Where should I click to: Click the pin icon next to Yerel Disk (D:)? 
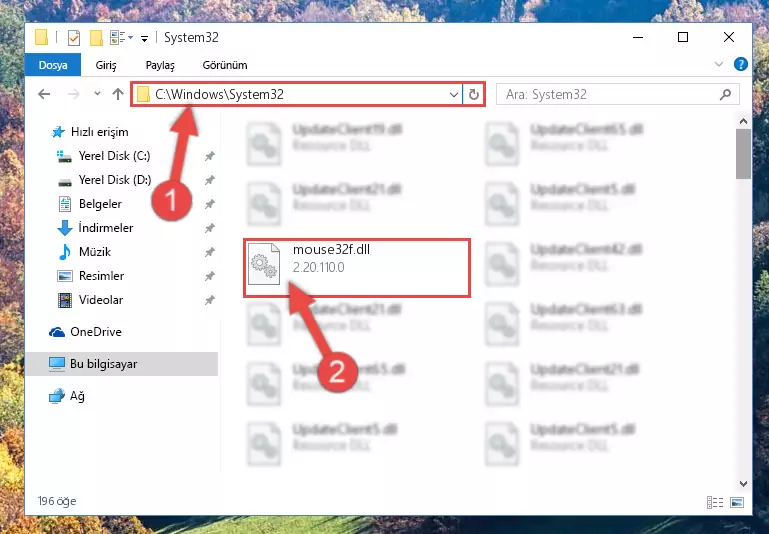click(209, 180)
